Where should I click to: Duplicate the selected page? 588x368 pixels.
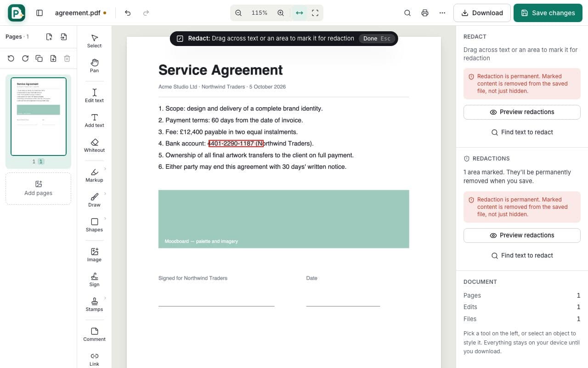pos(39,58)
